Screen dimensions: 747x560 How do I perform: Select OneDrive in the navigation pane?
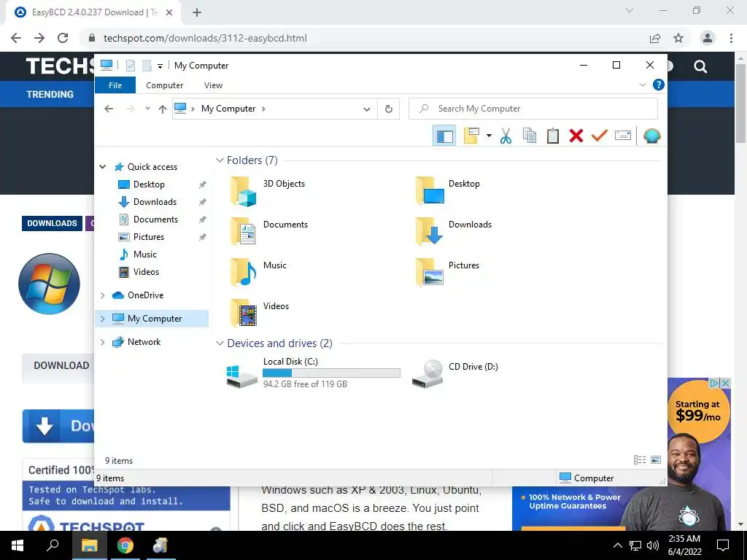coord(145,295)
